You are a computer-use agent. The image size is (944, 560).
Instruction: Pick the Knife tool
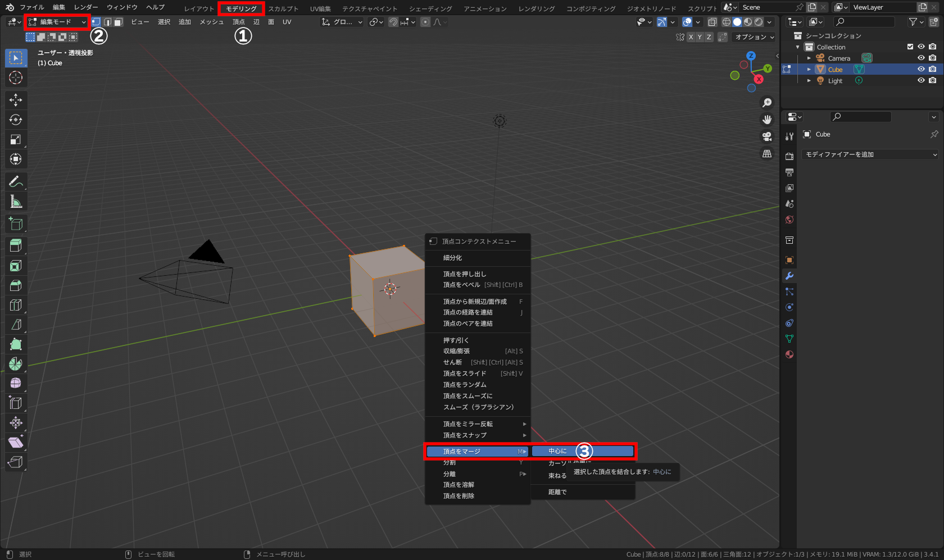pos(16,325)
